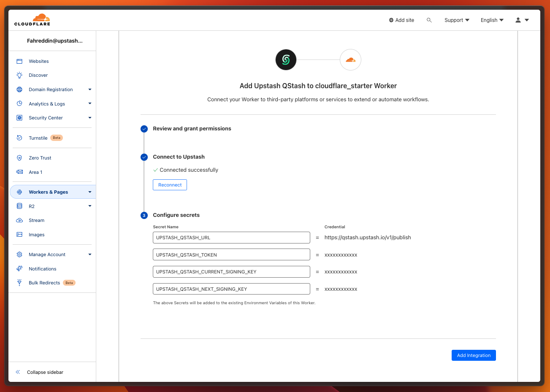The width and height of the screenshot is (550, 392).
Task: Click the Beta badge next to Turnstile
Action: click(57, 138)
